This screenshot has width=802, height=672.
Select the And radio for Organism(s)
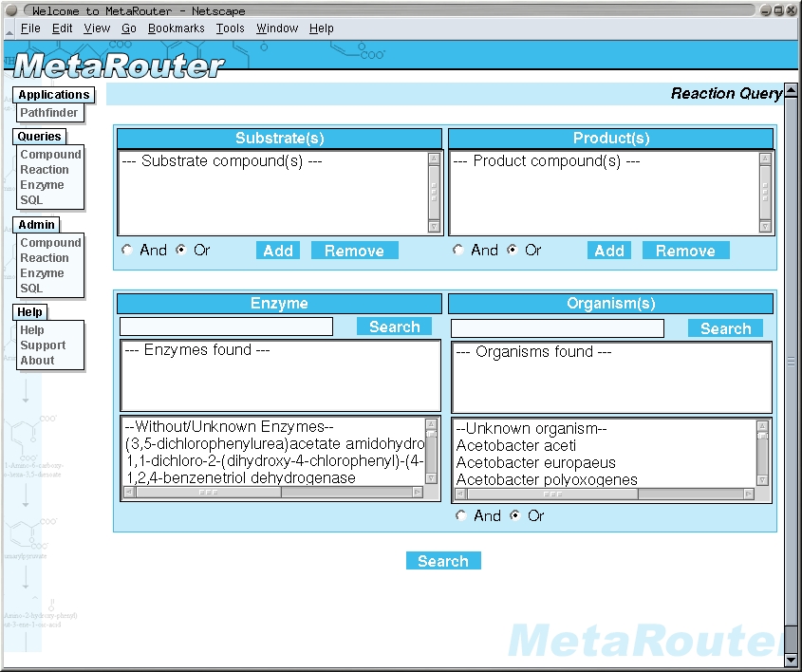[461, 515]
